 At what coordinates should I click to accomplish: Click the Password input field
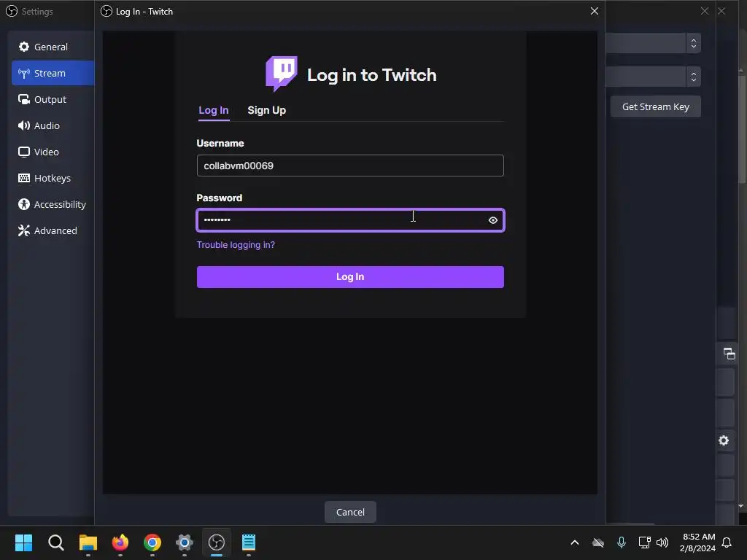point(350,220)
